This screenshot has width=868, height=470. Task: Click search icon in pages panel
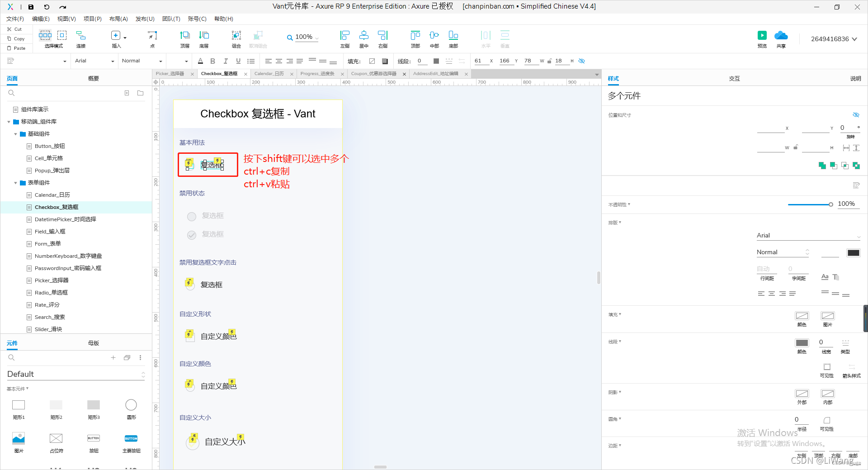pos(12,93)
